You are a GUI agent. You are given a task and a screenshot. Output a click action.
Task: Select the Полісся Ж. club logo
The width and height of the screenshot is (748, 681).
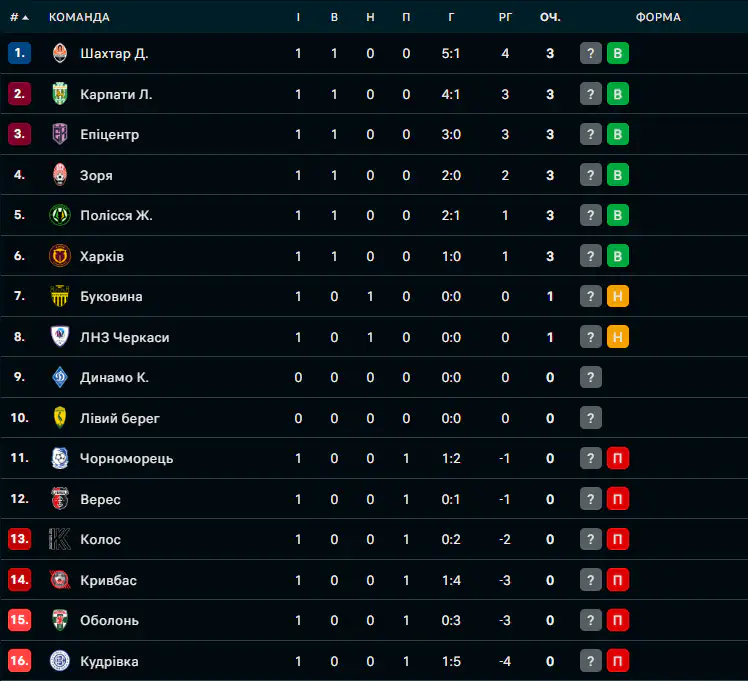(60, 215)
